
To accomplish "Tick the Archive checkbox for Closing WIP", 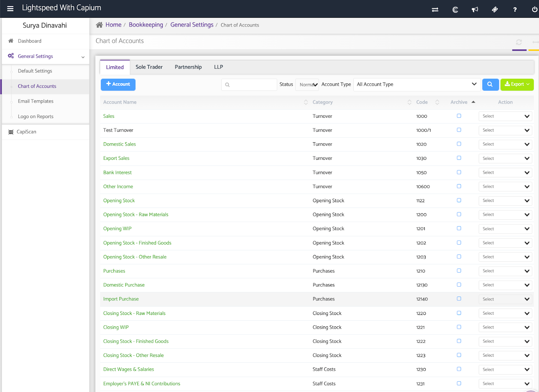I will click(x=459, y=327).
